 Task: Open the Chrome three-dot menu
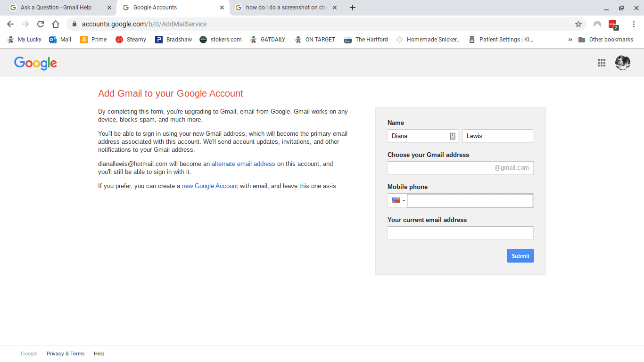click(x=634, y=24)
